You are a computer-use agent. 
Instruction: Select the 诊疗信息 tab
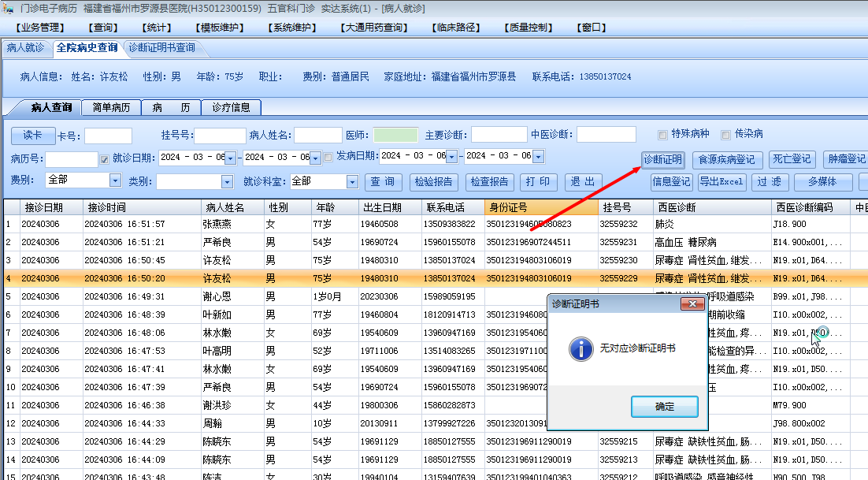click(x=231, y=107)
